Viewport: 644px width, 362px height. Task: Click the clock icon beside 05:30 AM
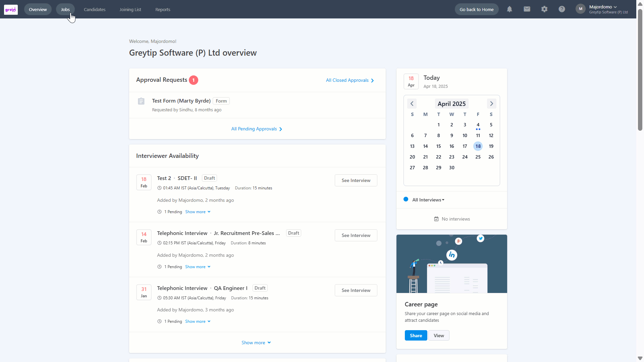(x=159, y=298)
